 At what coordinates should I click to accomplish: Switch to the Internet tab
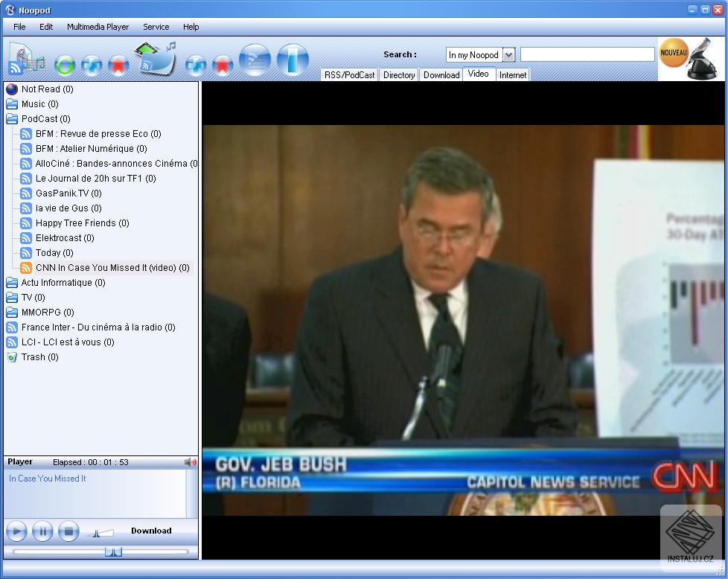tap(513, 74)
